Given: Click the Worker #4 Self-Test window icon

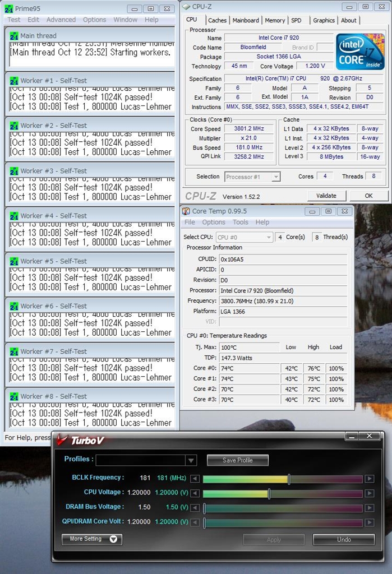Looking at the screenshot, I should 14,216.
